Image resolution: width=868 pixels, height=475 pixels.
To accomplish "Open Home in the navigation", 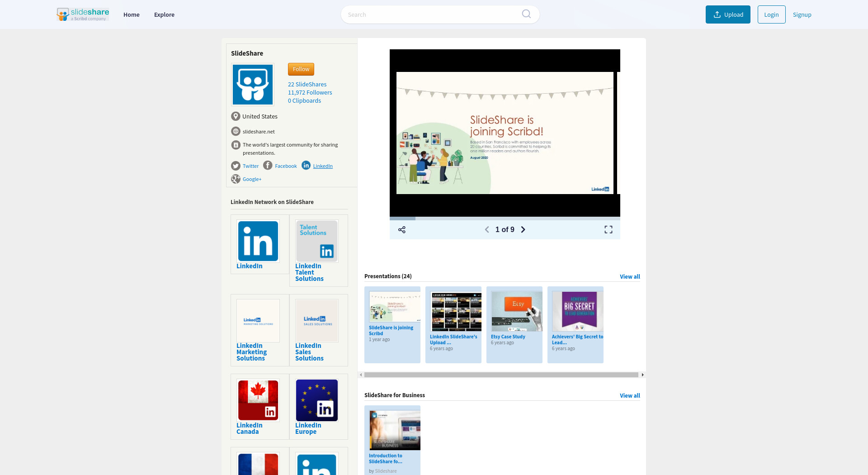I will (132, 14).
